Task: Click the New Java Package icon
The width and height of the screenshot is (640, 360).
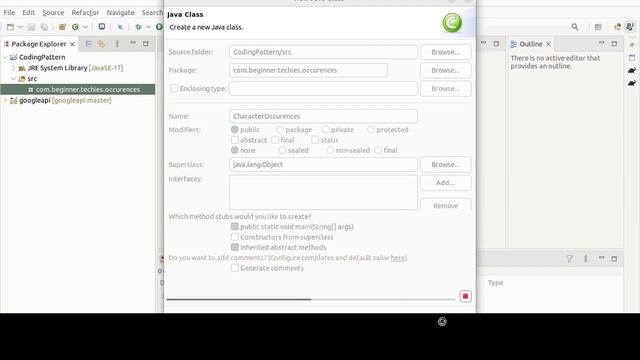Action: coord(62,27)
